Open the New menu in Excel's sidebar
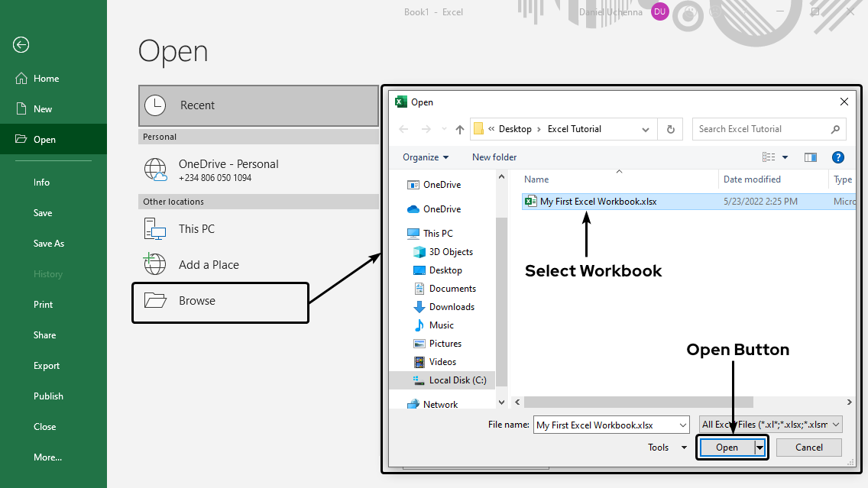 pyautogui.click(x=42, y=108)
